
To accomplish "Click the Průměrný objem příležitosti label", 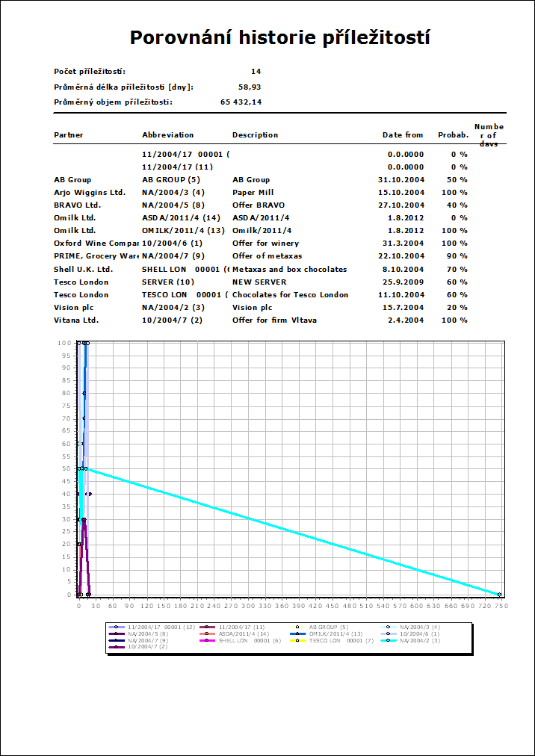I will (113, 102).
